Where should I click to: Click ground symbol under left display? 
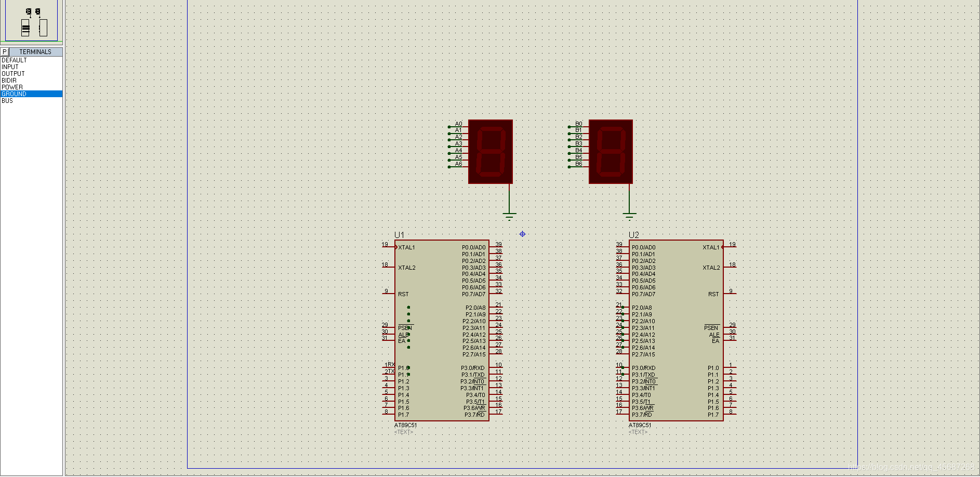[509, 216]
